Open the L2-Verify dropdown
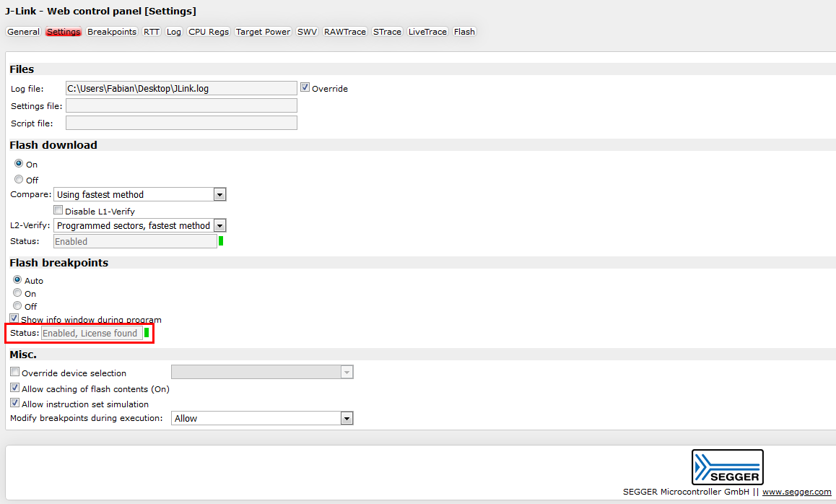 [x=139, y=225]
